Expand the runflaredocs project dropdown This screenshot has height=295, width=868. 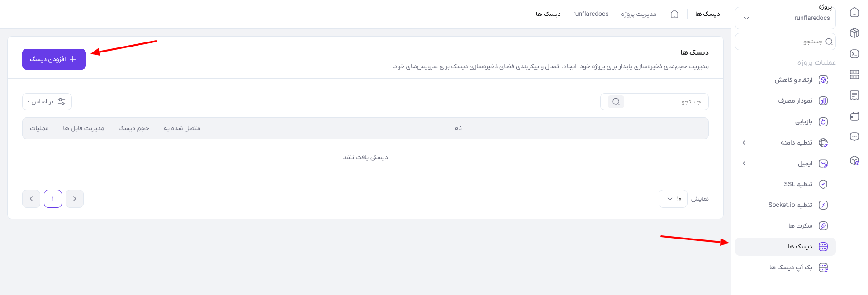785,18
